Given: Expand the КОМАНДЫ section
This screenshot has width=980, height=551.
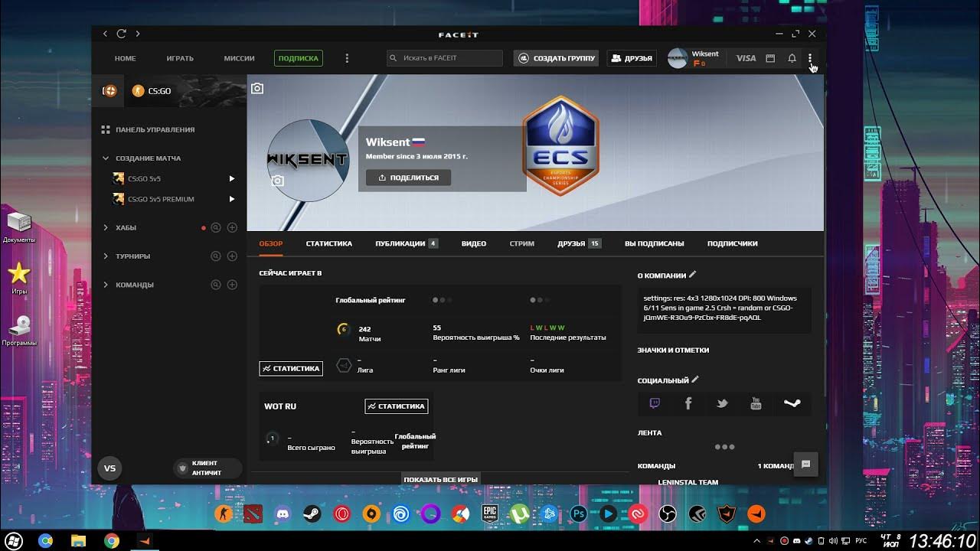Looking at the screenshot, I should [106, 285].
